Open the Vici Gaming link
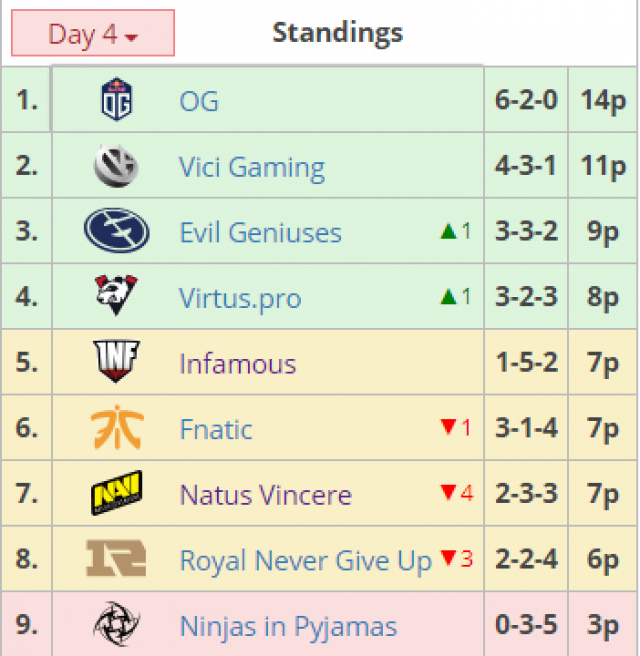The height and width of the screenshot is (656, 640). [252, 167]
